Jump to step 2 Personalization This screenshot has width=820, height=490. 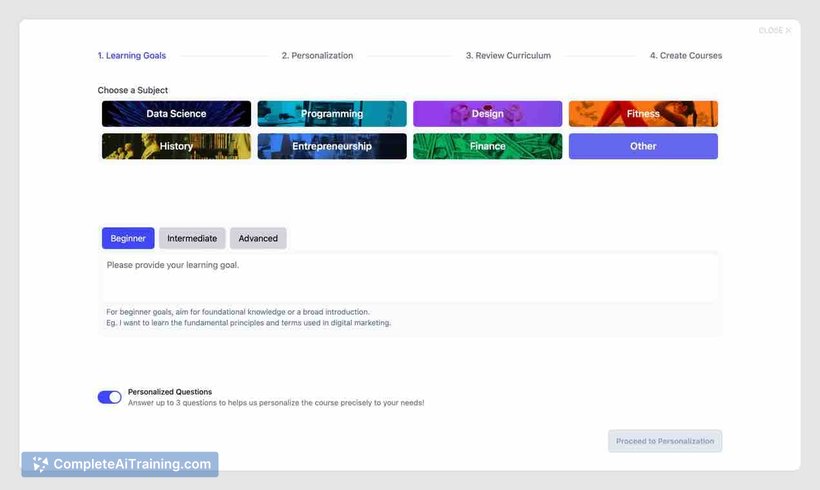(317, 55)
